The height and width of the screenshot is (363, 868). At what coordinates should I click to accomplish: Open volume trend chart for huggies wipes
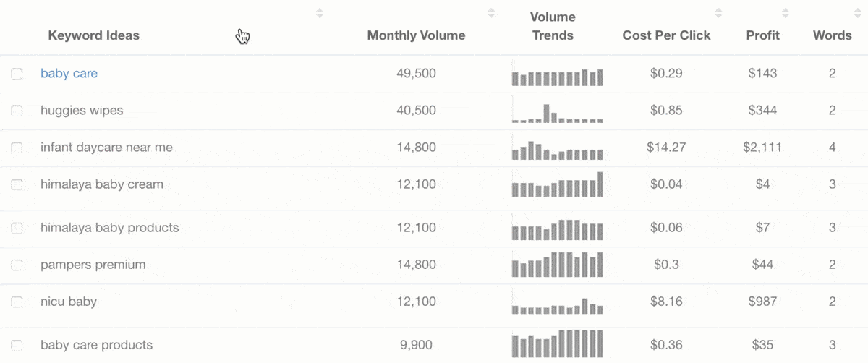pyautogui.click(x=557, y=114)
